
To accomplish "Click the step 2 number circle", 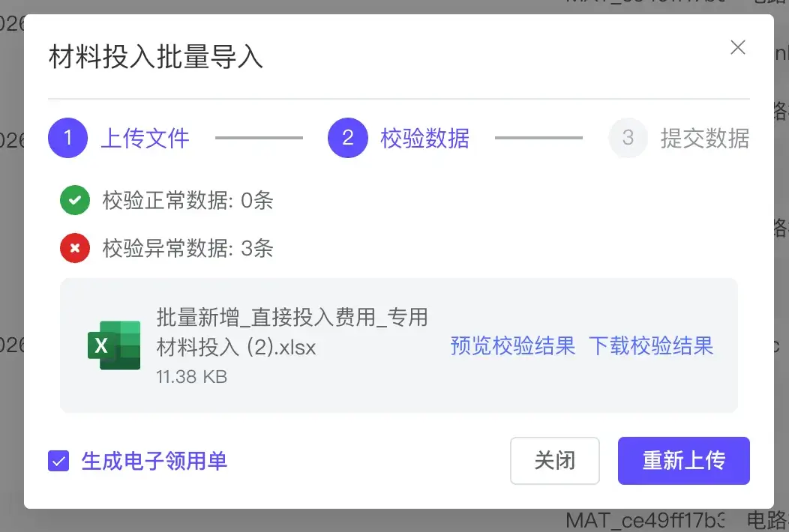I will 348,138.
